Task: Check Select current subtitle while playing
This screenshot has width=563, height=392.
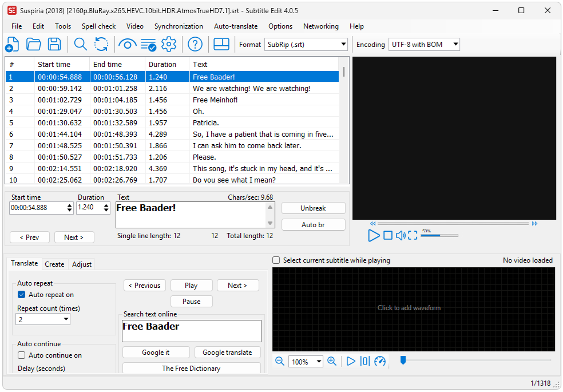Action: click(276, 260)
